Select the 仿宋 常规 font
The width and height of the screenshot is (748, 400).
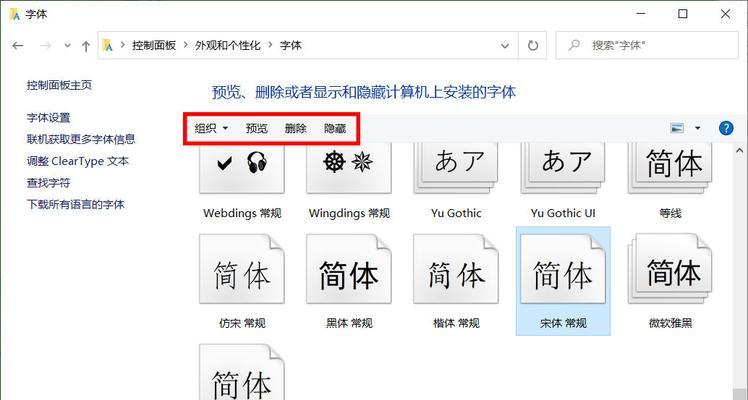point(242,281)
